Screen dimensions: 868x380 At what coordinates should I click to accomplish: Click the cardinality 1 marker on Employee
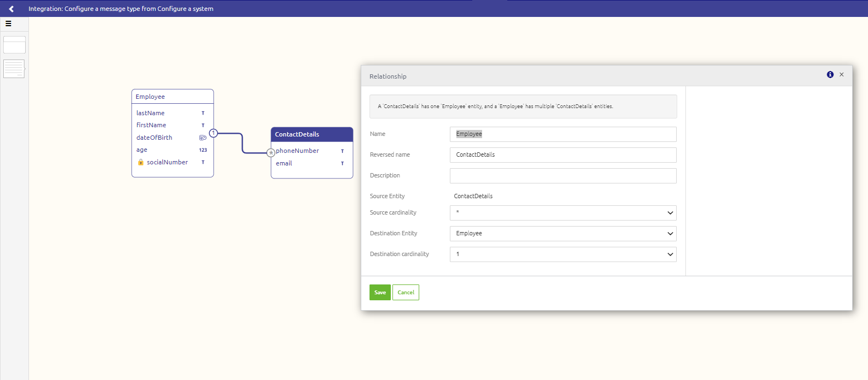pos(214,133)
